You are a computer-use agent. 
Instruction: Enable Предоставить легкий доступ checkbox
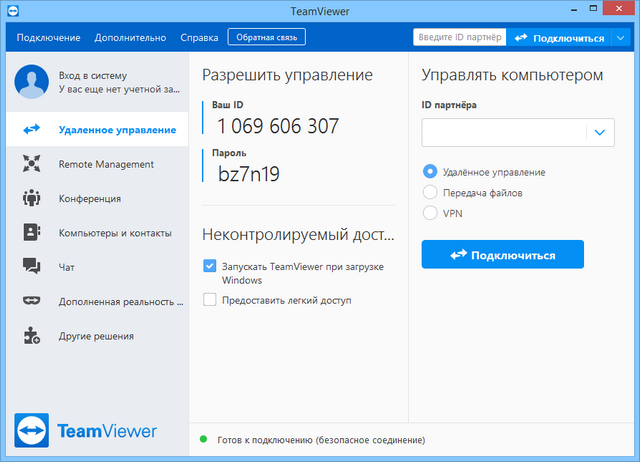[209, 300]
